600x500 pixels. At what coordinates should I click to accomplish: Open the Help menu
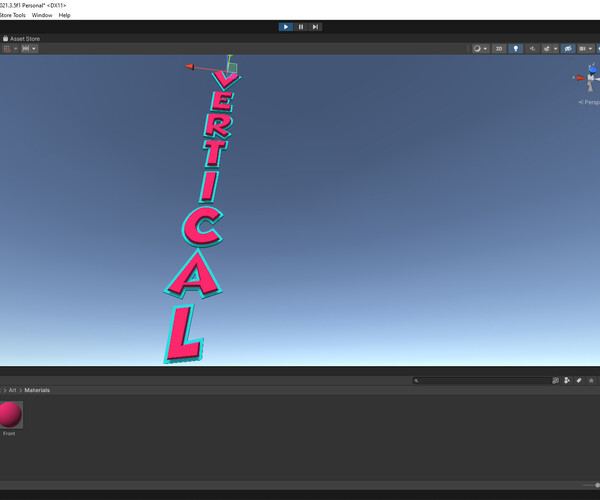click(64, 15)
